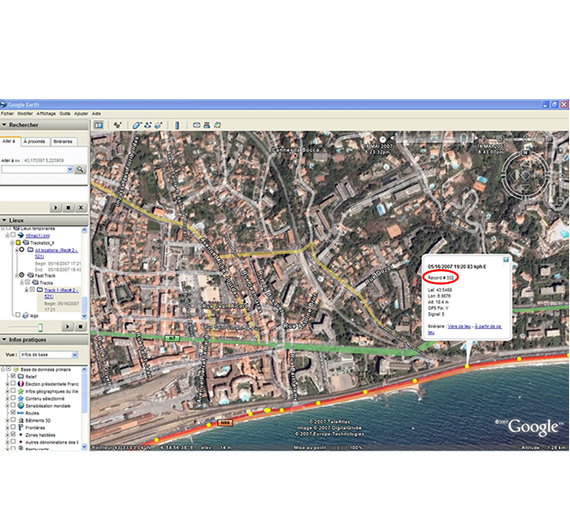The width and height of the screenshot is (570, 526).
Task: Click the compass left pan arrow
Action: coord(513,176)
